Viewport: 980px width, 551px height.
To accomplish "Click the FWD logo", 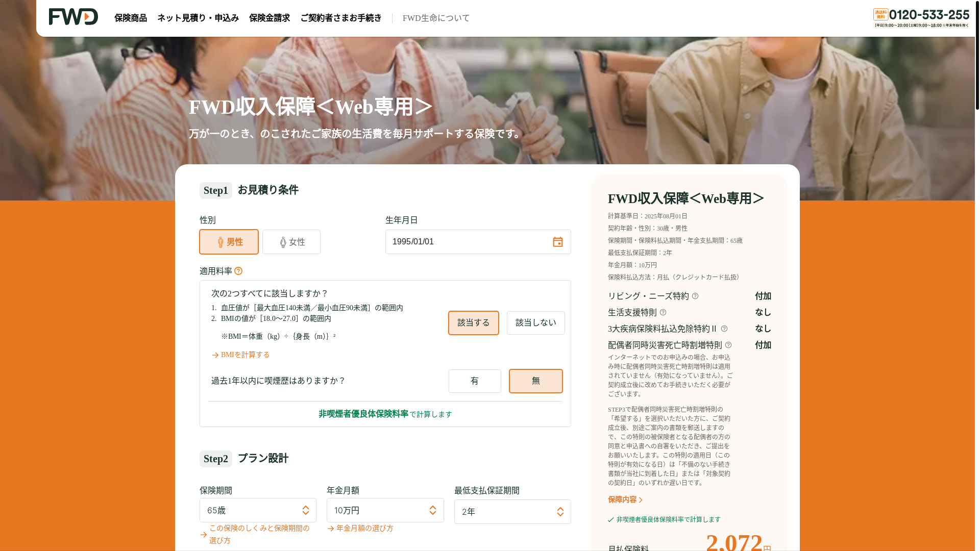I will (x=73, y=17).
